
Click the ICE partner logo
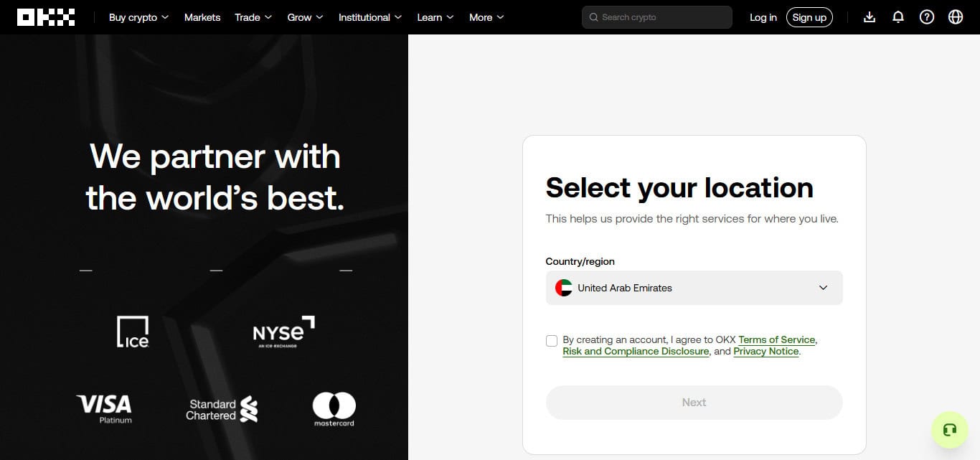pos(133,332)
